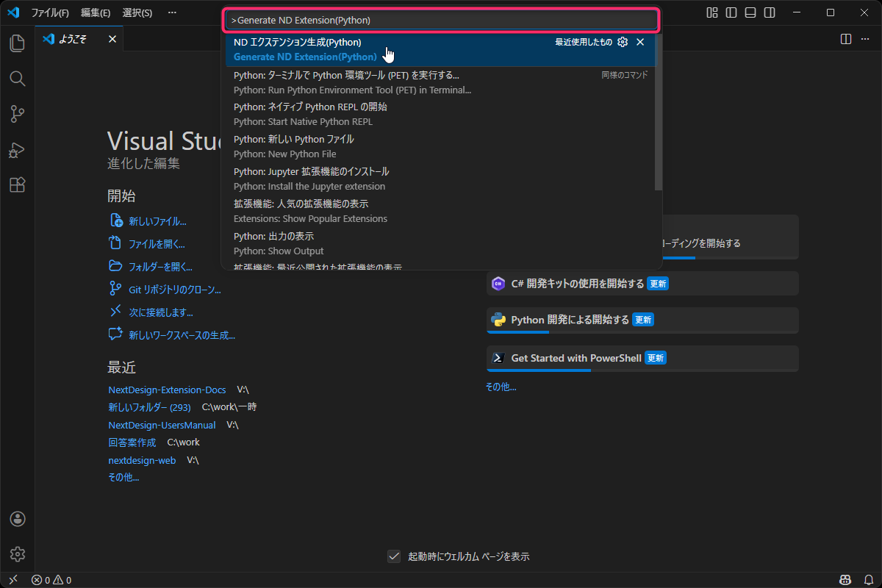The width and height of the screenshot is (882, 588).
Task: Show more walkthroughs via その他... link
Action: [501, 387]
